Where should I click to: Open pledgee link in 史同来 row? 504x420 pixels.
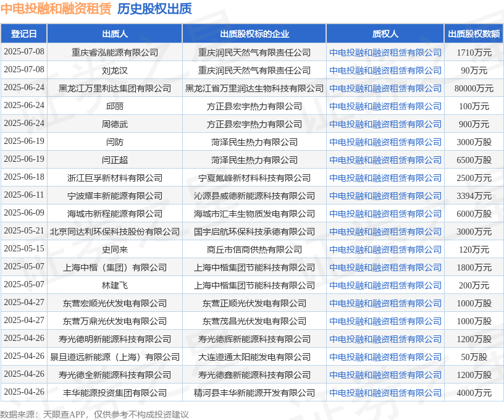click(385, 250)
